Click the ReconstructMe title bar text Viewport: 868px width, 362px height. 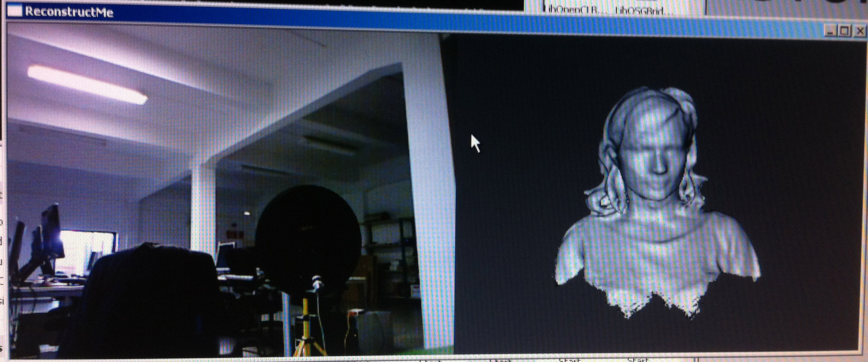pos(69,12)
